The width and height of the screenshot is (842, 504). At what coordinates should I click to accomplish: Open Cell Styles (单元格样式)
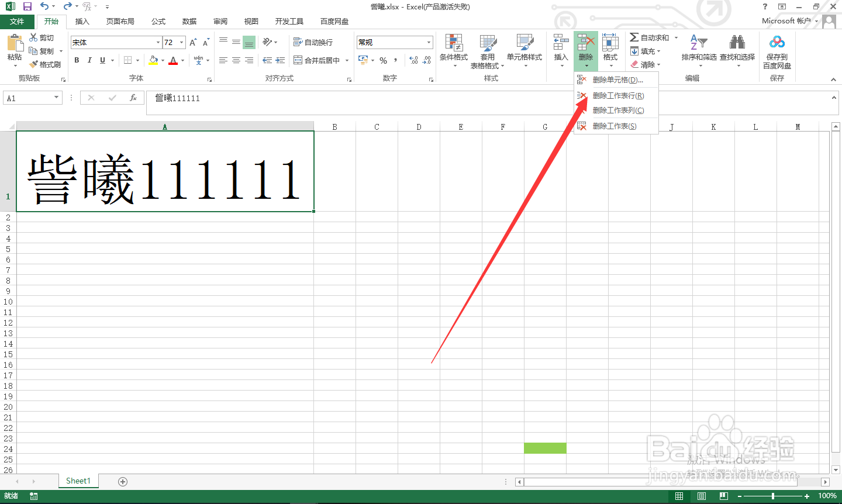tap(524, 50)
